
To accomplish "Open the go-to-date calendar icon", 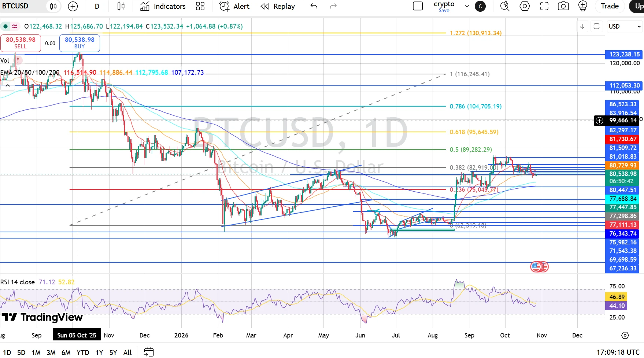I will (x=149, y=352).
